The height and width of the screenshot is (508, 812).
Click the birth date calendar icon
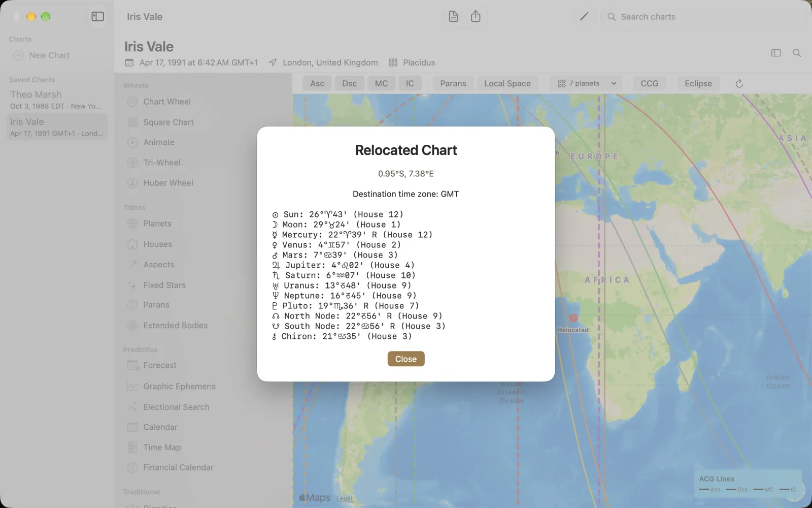(x=129, y=62)
